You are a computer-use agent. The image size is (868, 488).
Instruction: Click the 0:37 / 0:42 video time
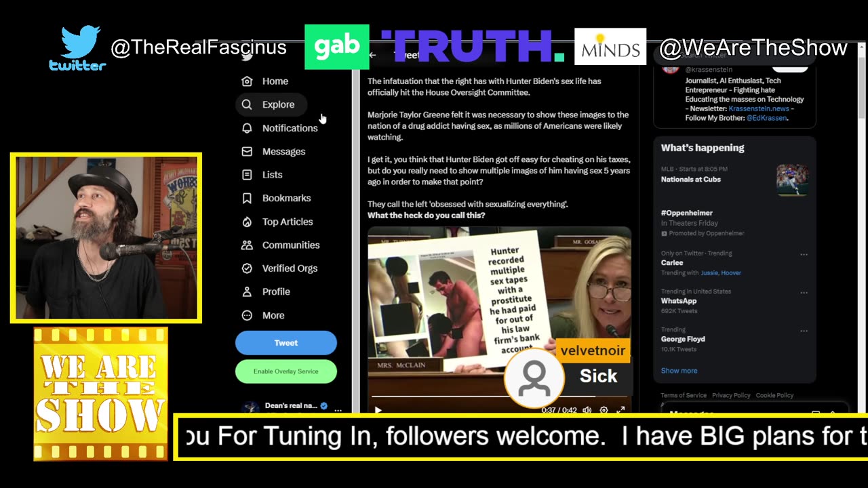(x=558, y=410)
